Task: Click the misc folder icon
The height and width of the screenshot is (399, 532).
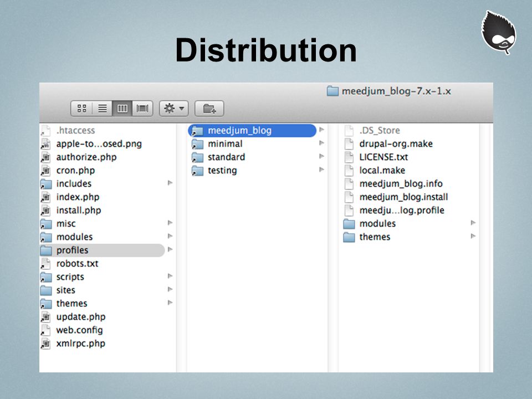Action: tap(46, 224)
